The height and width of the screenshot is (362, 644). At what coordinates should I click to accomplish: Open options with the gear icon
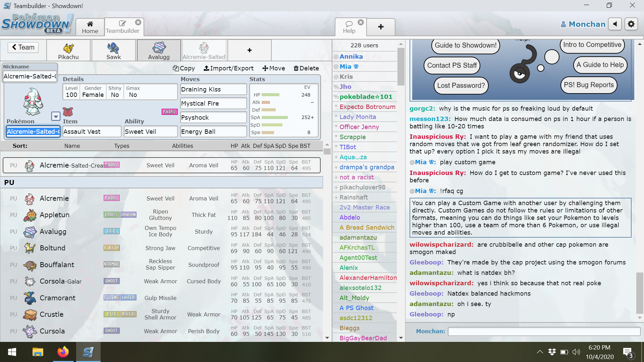(631, 24)
